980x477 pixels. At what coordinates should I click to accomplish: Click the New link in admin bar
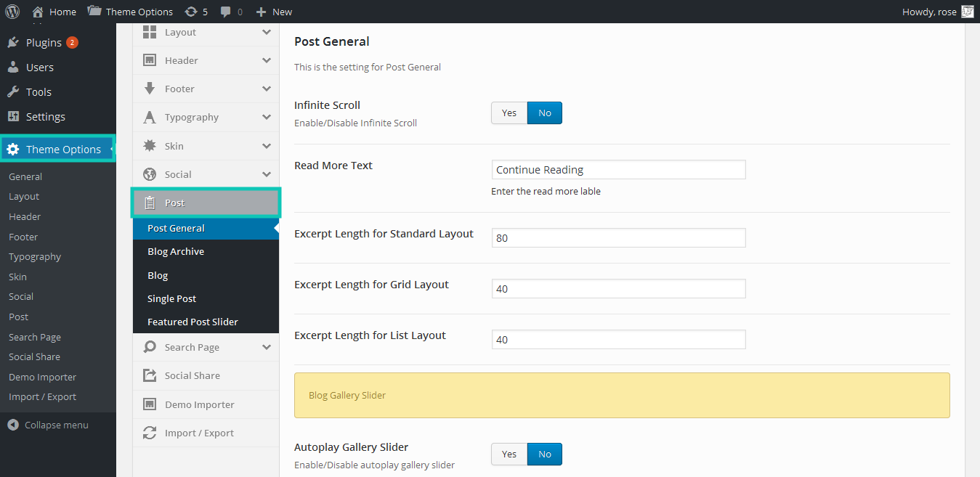pos(282,12)
